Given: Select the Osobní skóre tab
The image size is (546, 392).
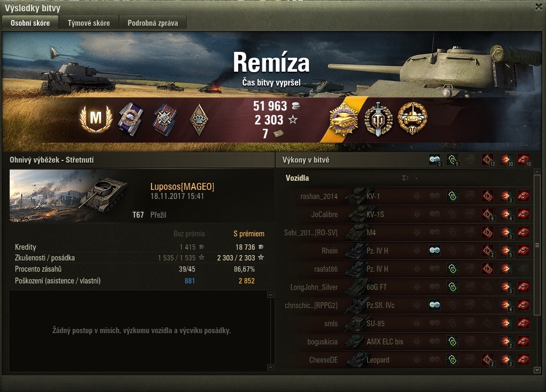Looking at the screenshot, I should pyautogui.click(x=31, y=23).
